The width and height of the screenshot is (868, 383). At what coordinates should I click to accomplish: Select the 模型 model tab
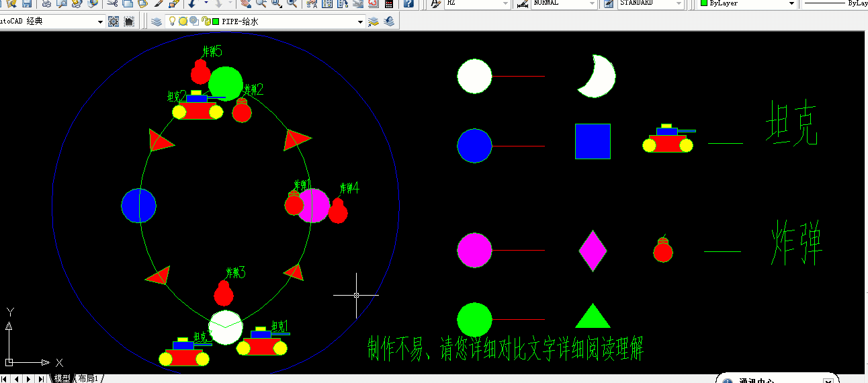click(62, 378)
